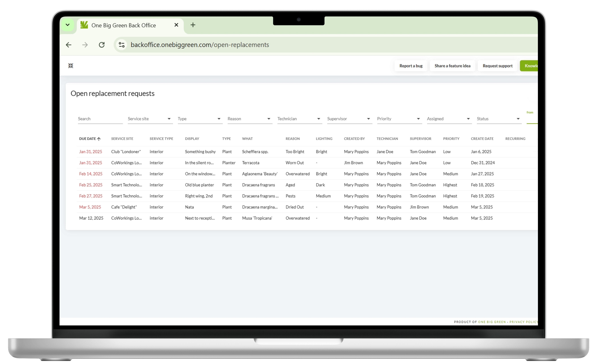Click the Dried Out reason cell

294,207
